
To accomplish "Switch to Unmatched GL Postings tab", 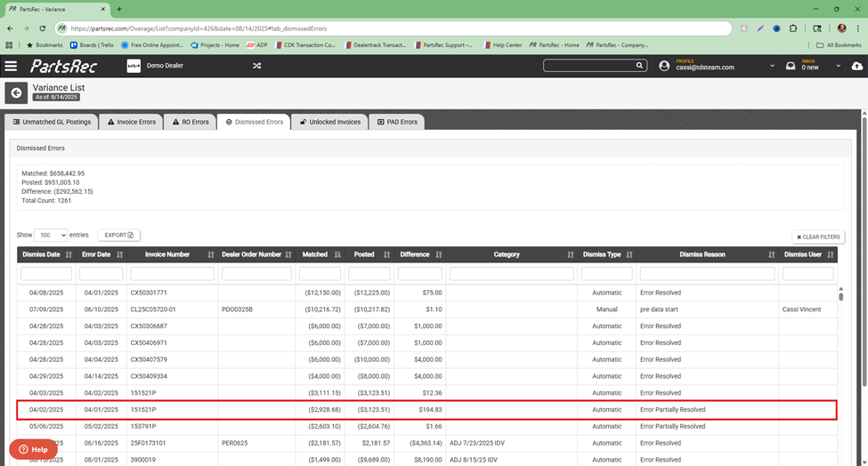I will 52,122.
